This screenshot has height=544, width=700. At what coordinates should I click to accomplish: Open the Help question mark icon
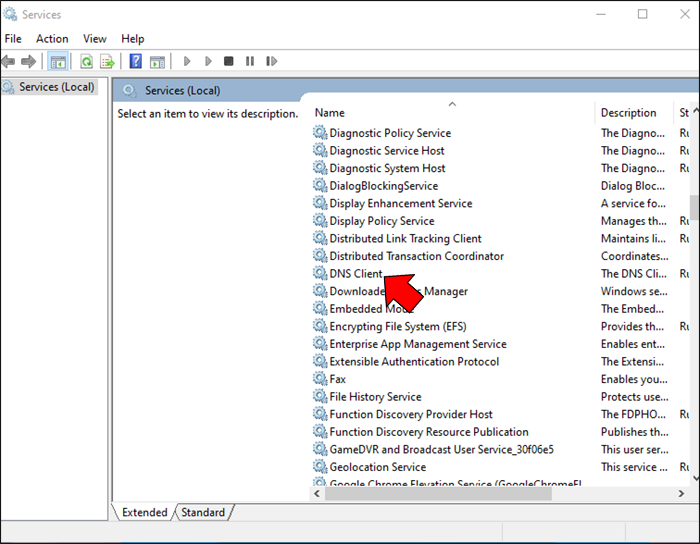tap(136, 61)
